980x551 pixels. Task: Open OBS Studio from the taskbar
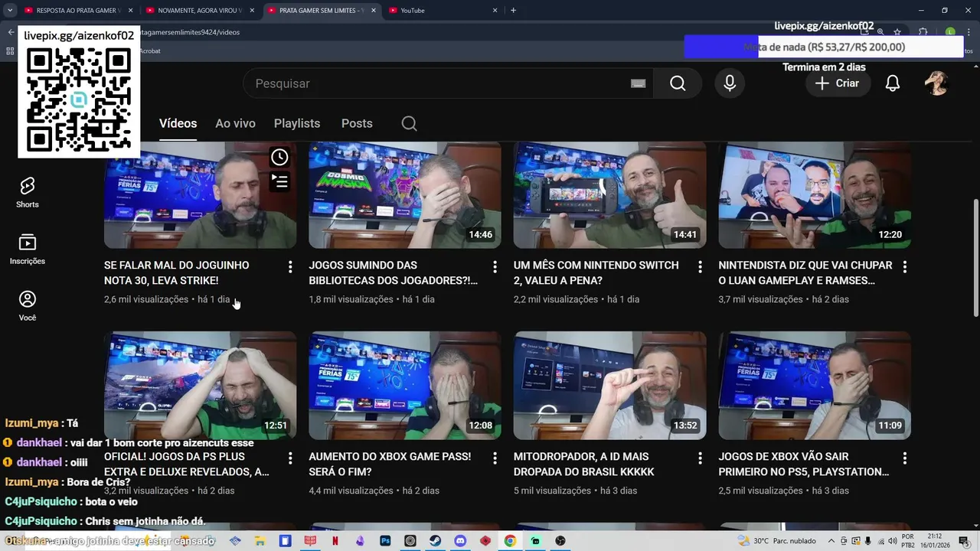tap(560, 541)
